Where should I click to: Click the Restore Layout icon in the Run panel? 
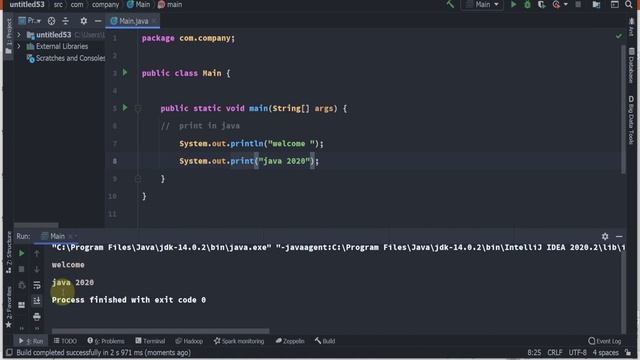(x=22, y=305)
